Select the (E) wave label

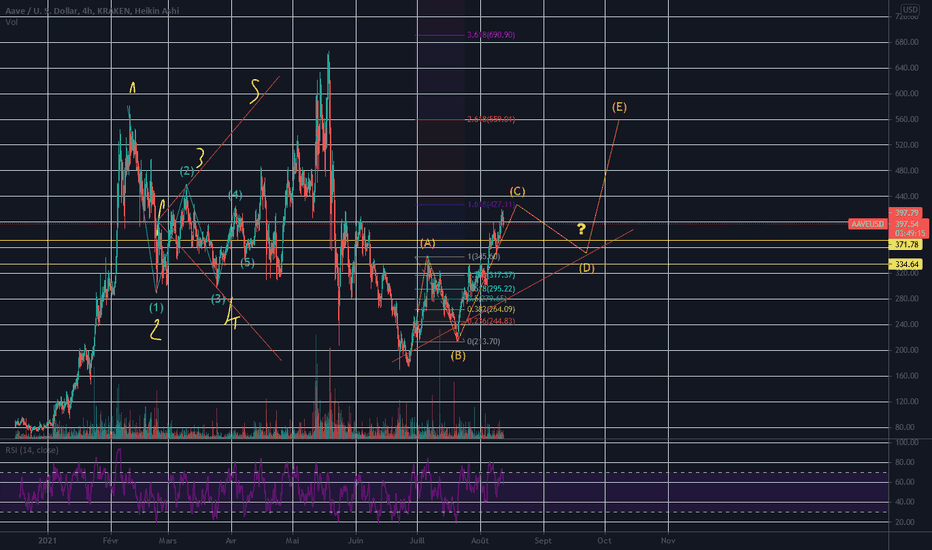pyautogui.click(x=619, y=107)
